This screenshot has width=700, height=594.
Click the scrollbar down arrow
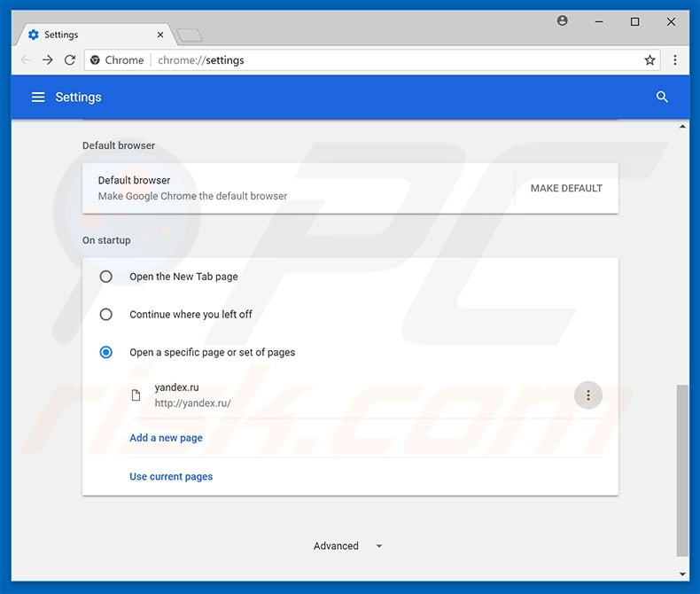click(682, 574)
